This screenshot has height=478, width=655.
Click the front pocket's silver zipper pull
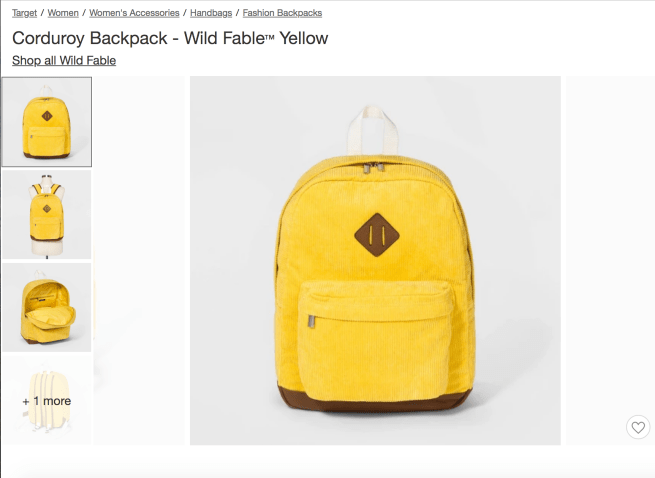tap(311, 321)
